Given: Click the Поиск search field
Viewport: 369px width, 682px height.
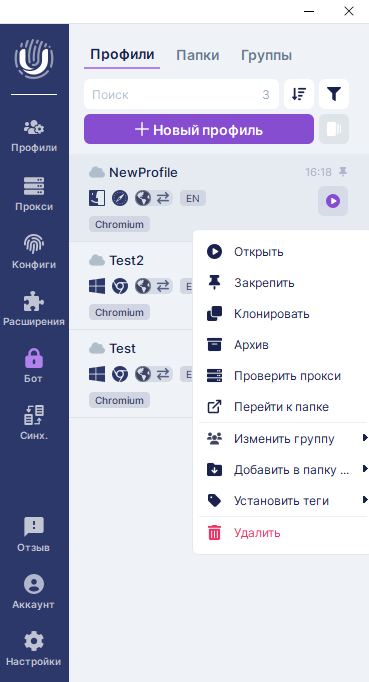Looking at the screenshot, I should pos(181,94).
